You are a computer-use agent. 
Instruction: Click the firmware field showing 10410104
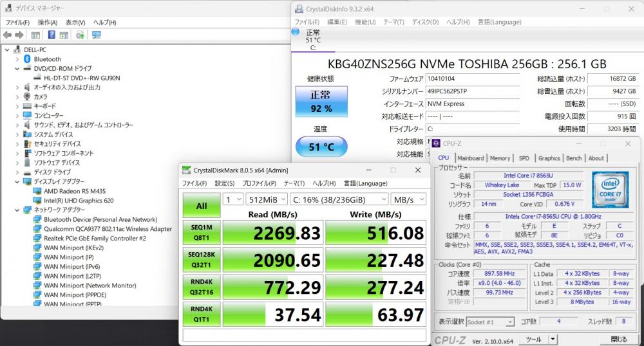click(x=473, y=78)
